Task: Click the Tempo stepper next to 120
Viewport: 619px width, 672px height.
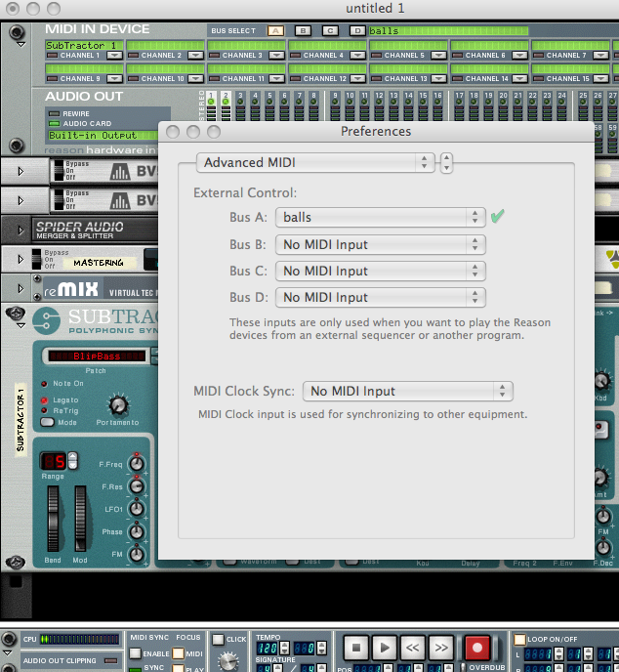Action: (284, 648)
